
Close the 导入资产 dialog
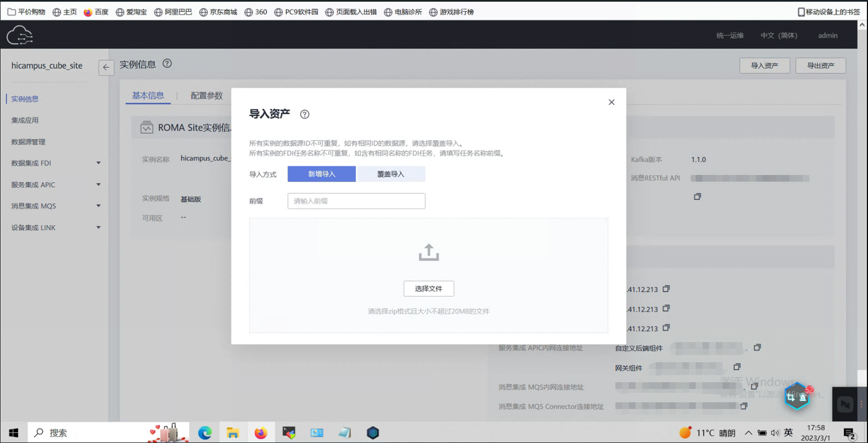pos(612,103)
